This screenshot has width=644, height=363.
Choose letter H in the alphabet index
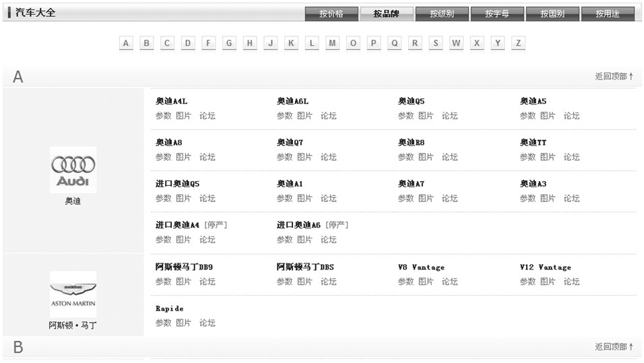click(250, 43)
